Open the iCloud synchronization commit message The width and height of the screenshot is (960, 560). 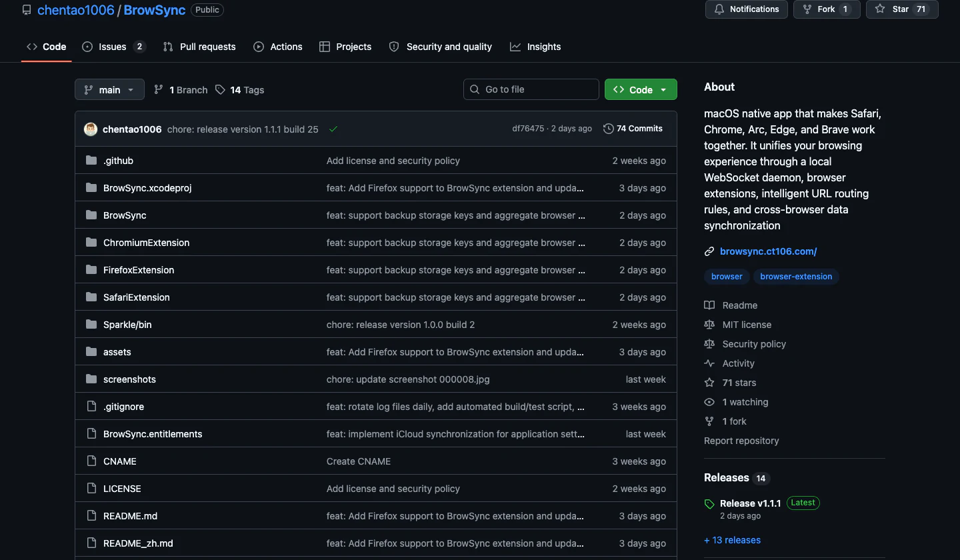pyautogui.click(x=455, y=434)
